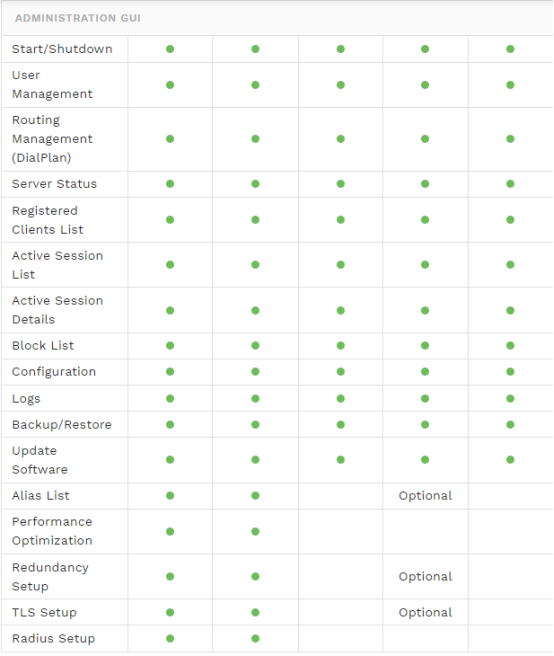The width and height of the screenshot is (554, 656).
Task: Click second column dot for Performance Optimization
Action: 255,531
